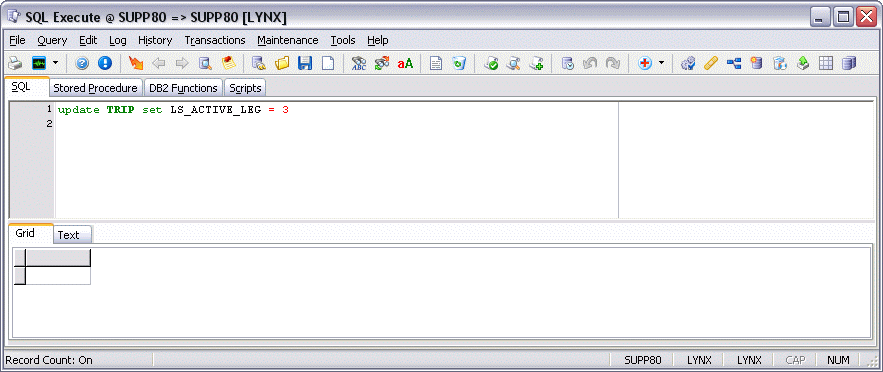Select the SQL tab
The image size is (883, 372).
point(26,87)
